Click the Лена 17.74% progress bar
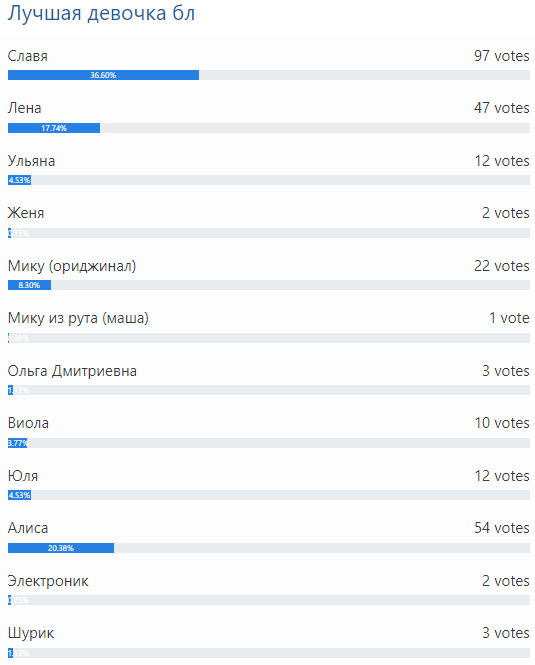Viewport: 535px width, 665px height. (x=269, y=128)
